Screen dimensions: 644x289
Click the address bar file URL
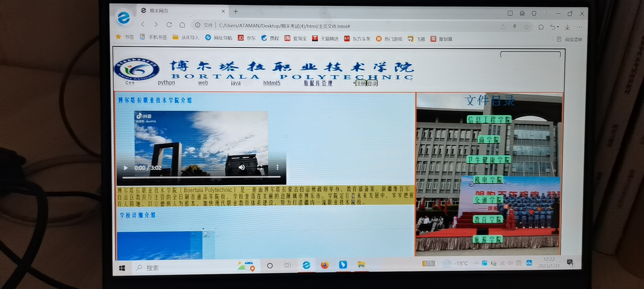[284, 26]
